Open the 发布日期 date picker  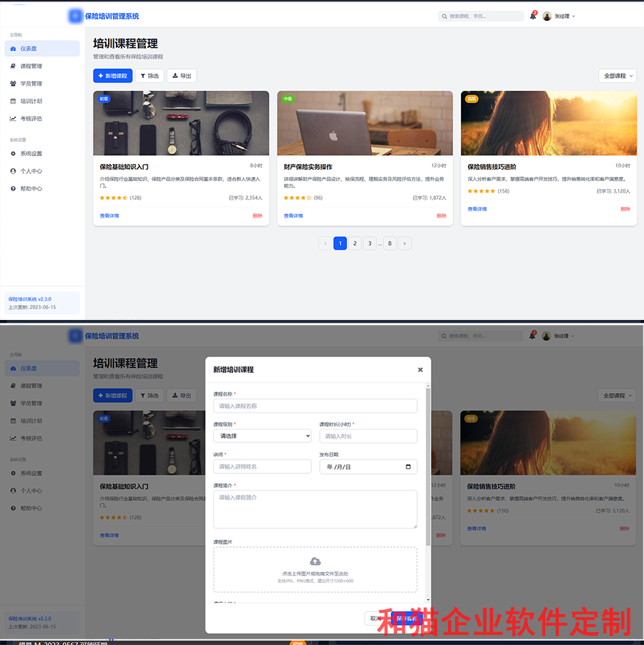(368, 467)
